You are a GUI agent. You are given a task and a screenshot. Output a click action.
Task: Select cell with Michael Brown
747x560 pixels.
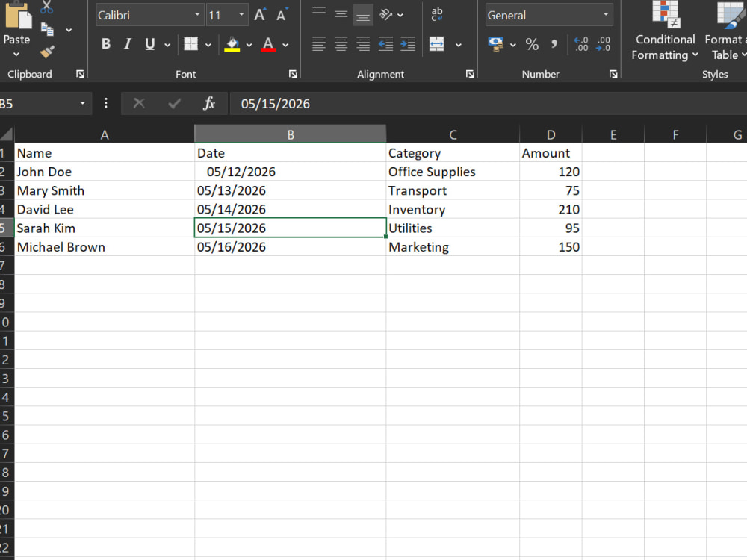105,246
